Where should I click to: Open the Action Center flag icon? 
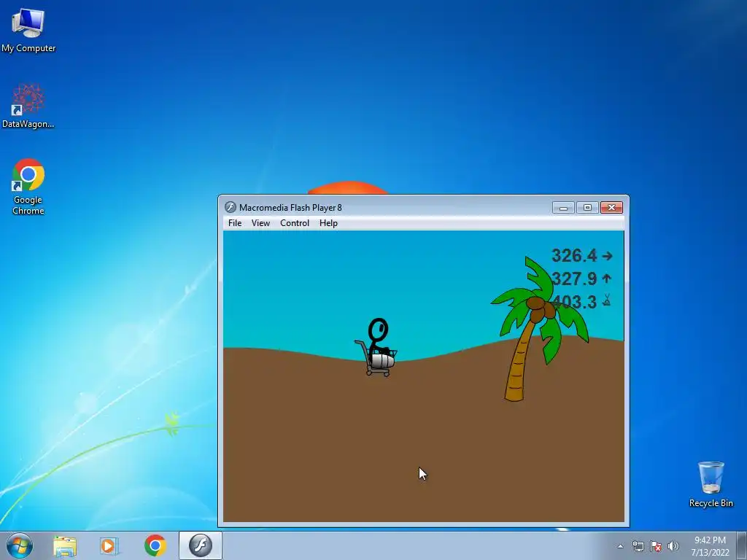(656, 546)
